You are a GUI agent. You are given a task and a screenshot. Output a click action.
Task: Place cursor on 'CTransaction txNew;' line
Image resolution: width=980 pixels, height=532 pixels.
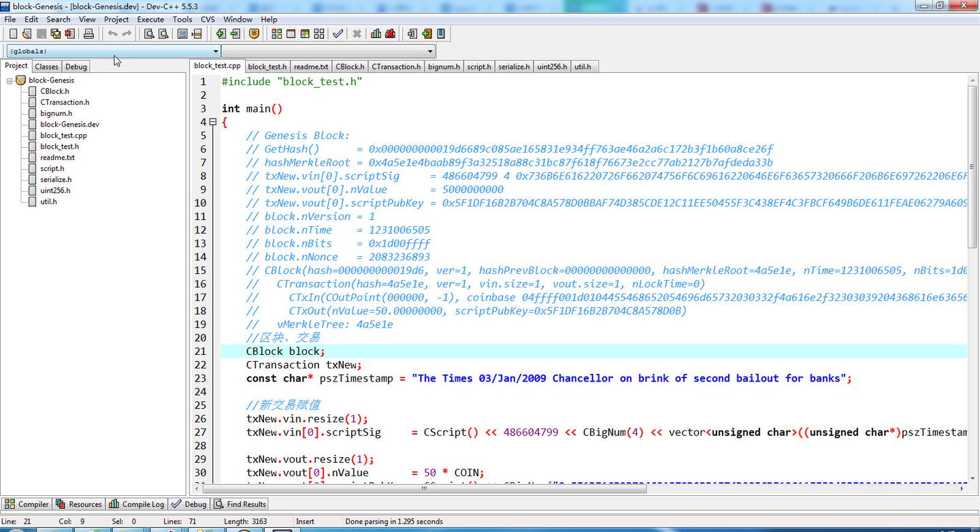304,364
